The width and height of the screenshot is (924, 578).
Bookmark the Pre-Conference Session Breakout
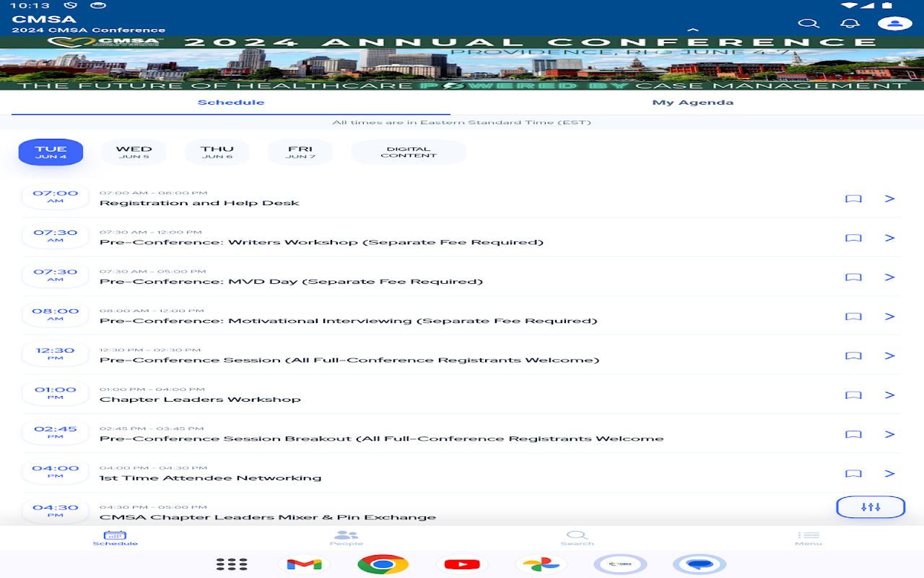point(853,434)
